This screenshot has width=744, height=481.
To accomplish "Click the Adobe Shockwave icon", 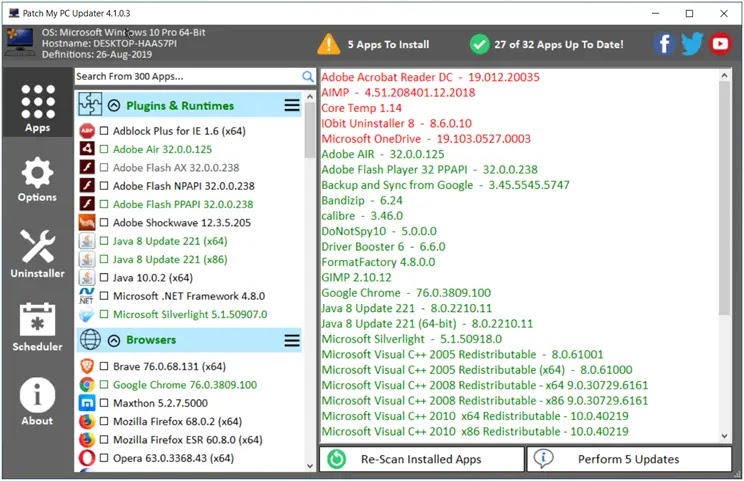I will pyautogui.click(x=87, y=222).
